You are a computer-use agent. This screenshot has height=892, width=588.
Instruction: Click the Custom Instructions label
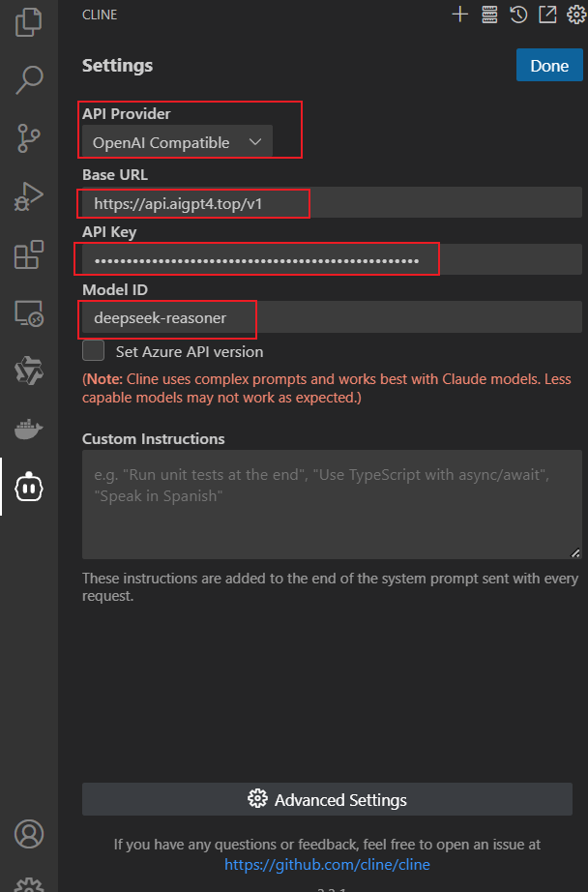pos(154,438)
